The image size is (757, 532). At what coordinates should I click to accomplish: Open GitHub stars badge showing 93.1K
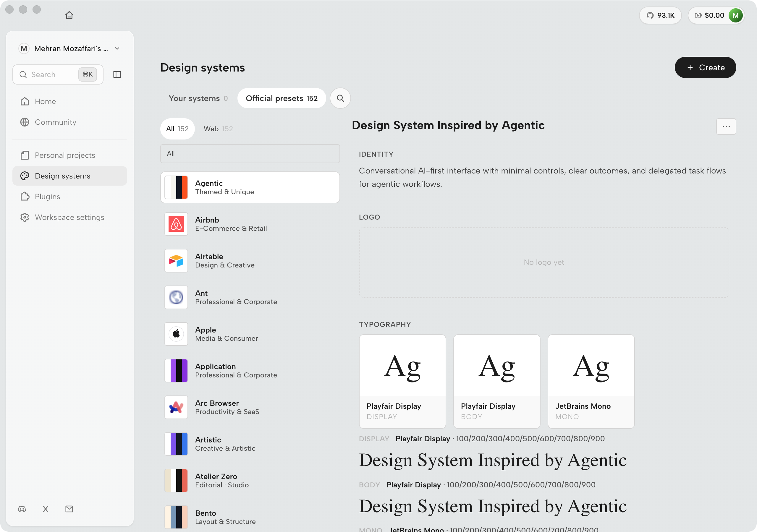pyautogui.click(x=660, y=15)
